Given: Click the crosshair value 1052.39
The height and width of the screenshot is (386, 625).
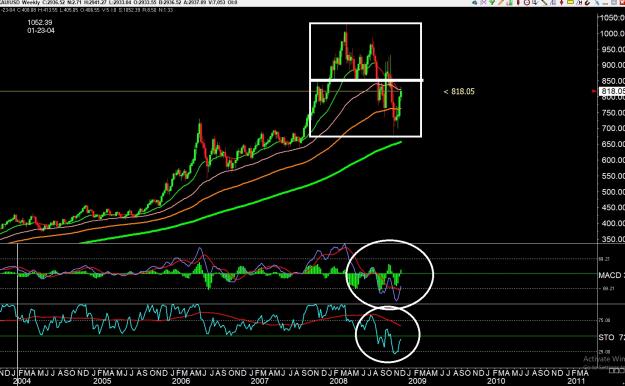Looking at the screenshot, I should coord(40,22).
